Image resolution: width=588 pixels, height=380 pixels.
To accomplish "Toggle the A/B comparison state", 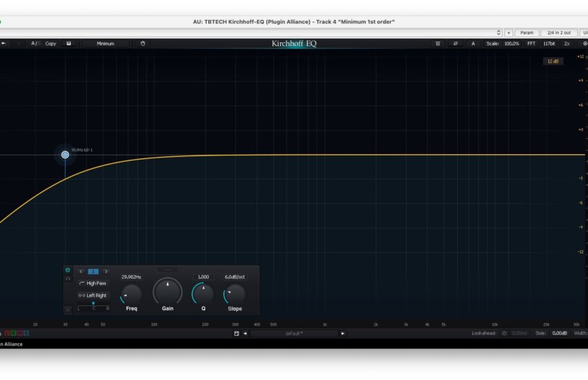I will pyautogui.click(x=34, y=44).
